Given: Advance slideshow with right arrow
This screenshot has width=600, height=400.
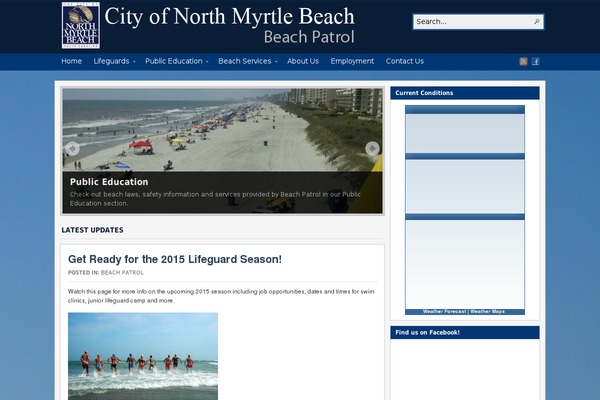Looking at the screenshot, I should pos(372,149).
